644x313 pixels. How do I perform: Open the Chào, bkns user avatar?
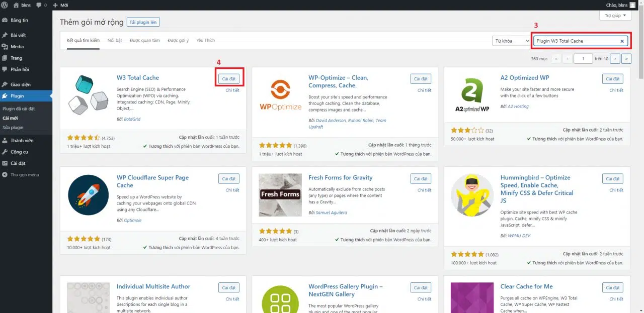pyautogui.click(x=632, y=5)
